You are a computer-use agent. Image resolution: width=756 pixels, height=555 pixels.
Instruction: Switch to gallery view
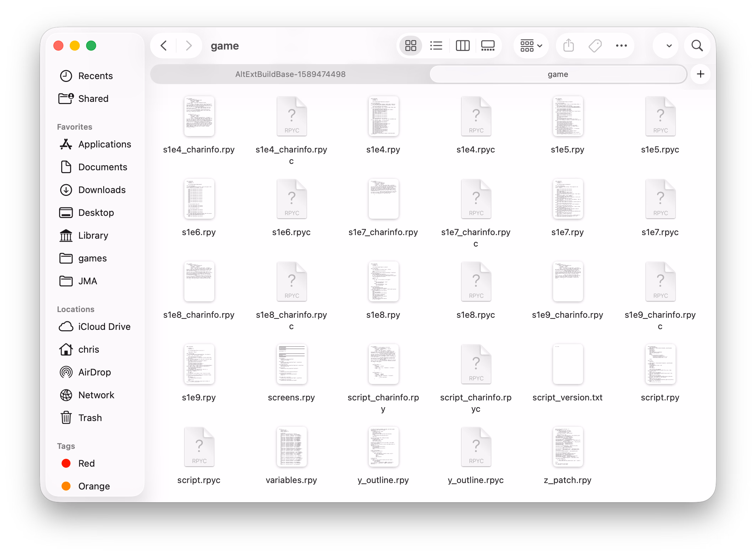pos(488,46)
